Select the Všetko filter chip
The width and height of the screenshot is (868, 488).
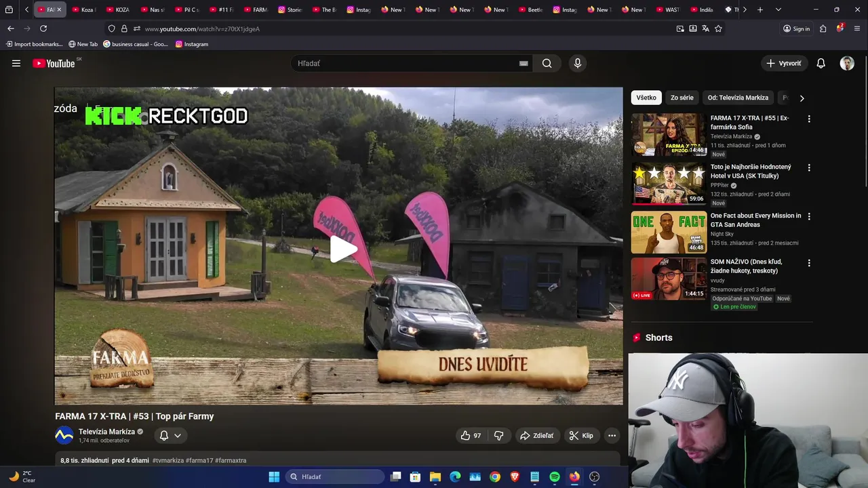[646, 98]
